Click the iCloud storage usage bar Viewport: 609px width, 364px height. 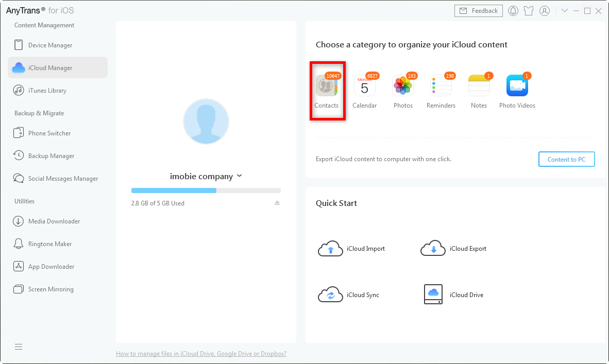[206, 190]
